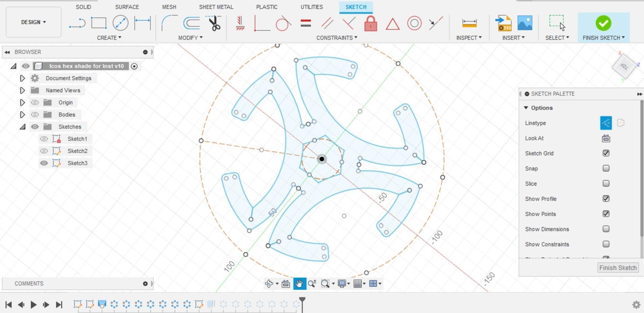Switch to the UTILITIES tab
The image size is (644, 313).
(x=312, y=7)
